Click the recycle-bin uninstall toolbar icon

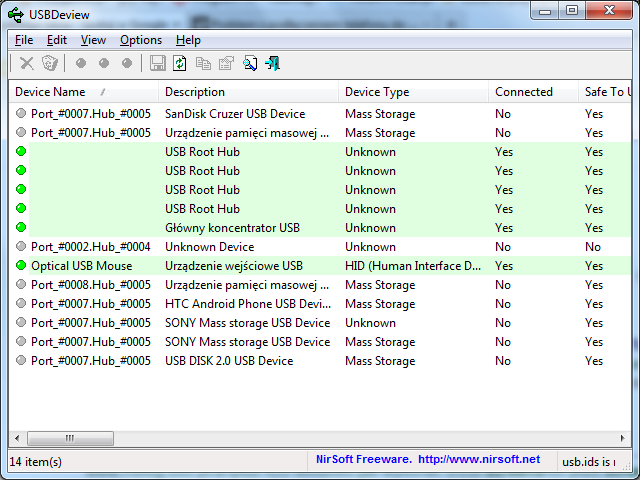(50, 63)
